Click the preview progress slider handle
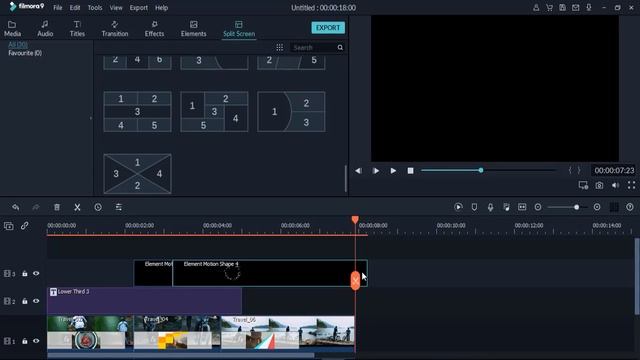The width and height of the screenshot is (640, 360). point(481,170)
